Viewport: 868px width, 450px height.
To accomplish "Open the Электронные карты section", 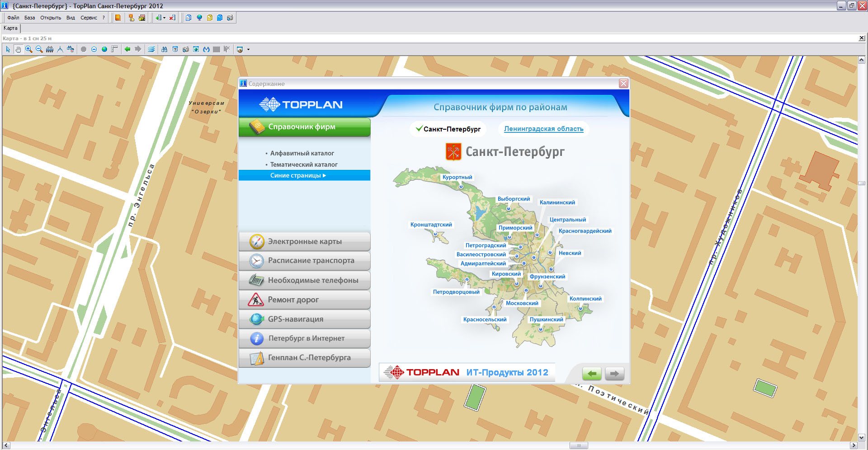I will coord(304,242).
